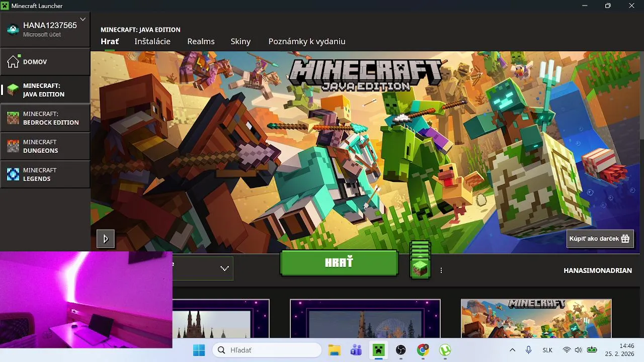Click the Hľadať taskbar search field
Image resolution: width=644 pixels, height=362 pixels.
click(267, 350)
